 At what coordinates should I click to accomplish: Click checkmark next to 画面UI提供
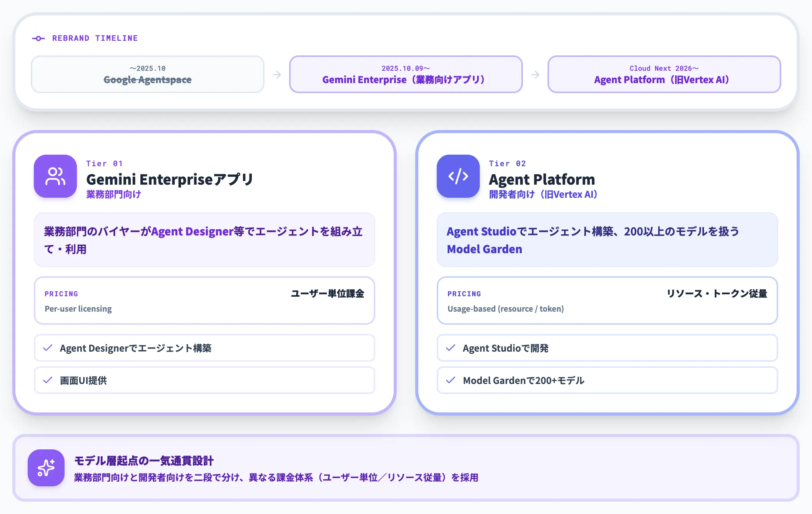[x=48, y=380]
